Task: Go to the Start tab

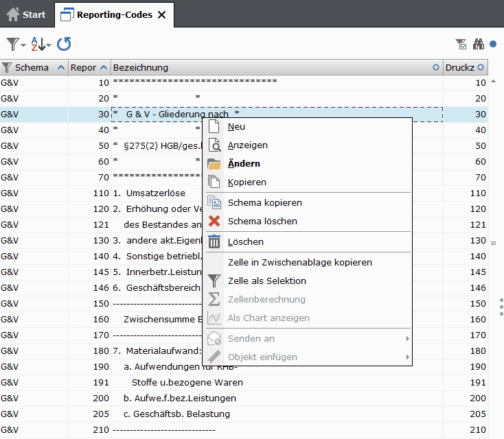Action: (27, 14)
